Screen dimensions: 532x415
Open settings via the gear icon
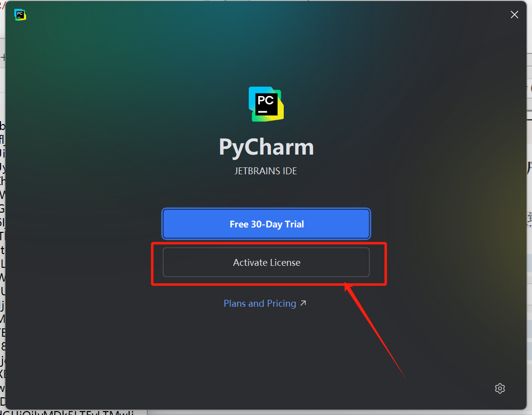[500, 388]
